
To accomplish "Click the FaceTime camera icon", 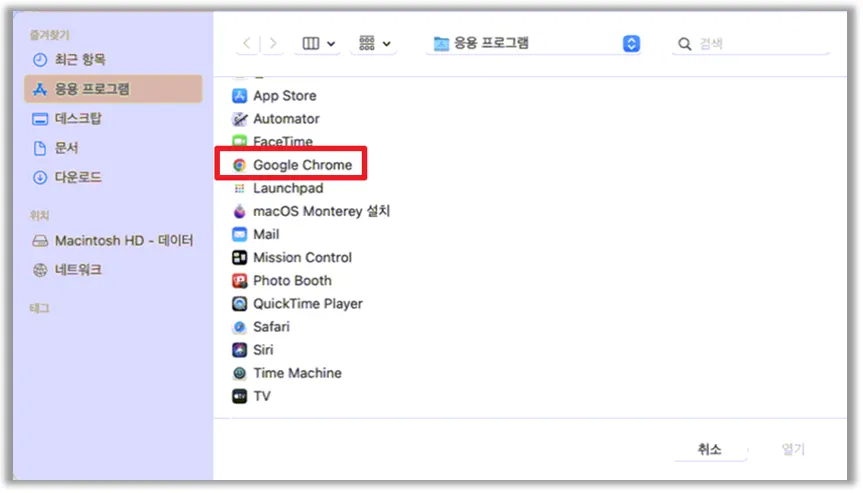I will [239, 141].
